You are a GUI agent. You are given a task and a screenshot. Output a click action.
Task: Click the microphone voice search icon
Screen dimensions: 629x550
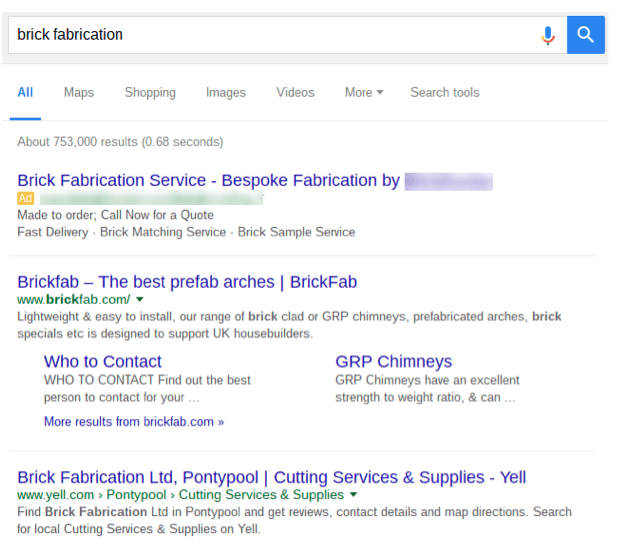[x=547, y=35]
